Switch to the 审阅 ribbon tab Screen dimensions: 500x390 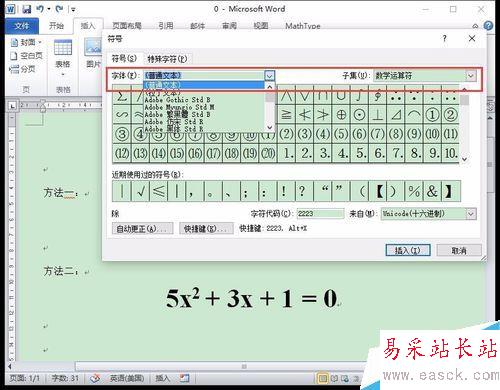click(x=229, y=26)
